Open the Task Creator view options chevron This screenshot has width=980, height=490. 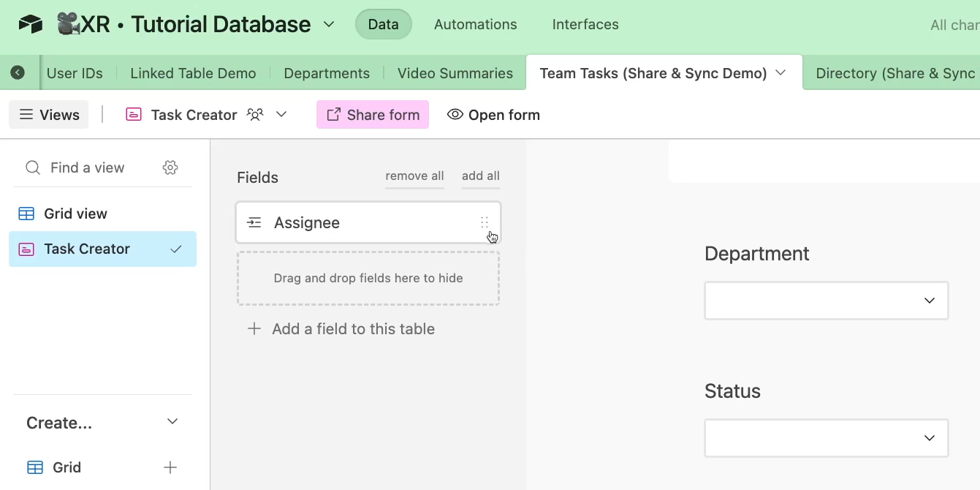tap(281, 114)
